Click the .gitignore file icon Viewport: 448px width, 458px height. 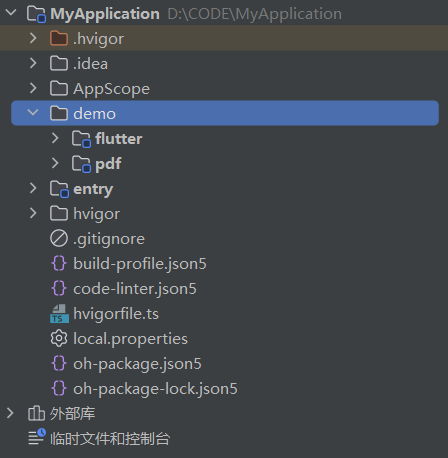pos(59,239)
